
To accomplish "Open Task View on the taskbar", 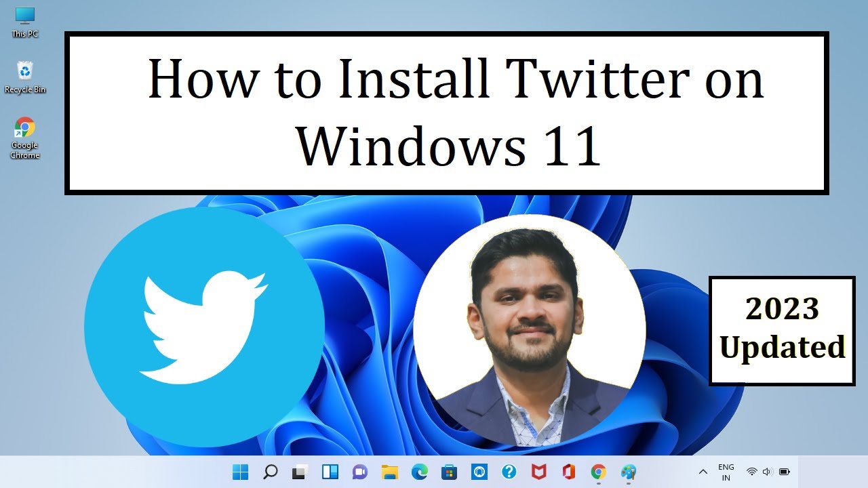I will 300,472.
